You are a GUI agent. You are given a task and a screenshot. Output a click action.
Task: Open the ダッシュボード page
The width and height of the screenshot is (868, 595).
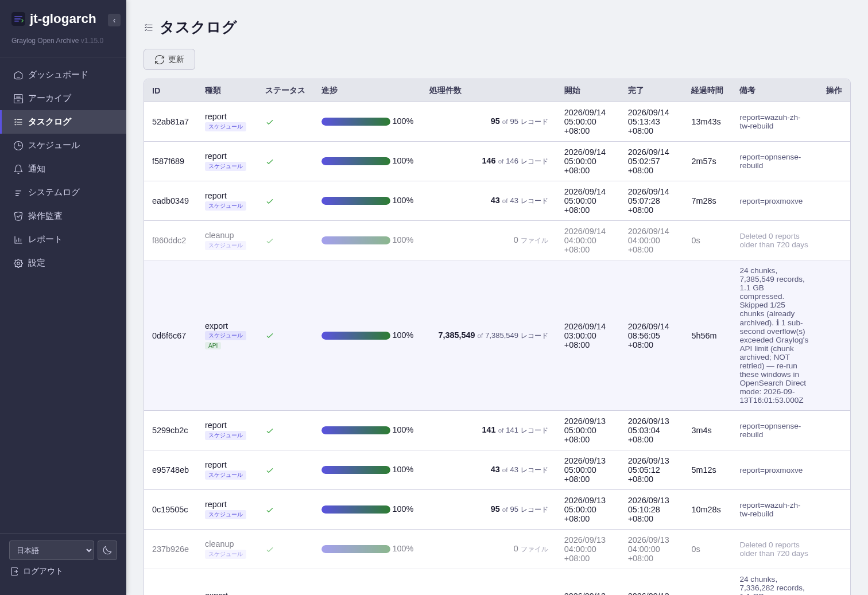click(63, 75)
